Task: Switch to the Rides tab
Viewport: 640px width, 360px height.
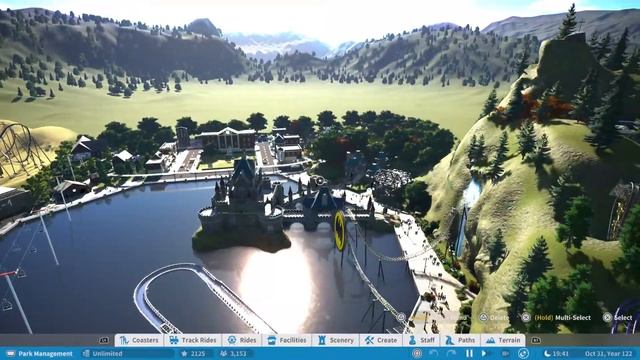Action: tap(242, 340)
